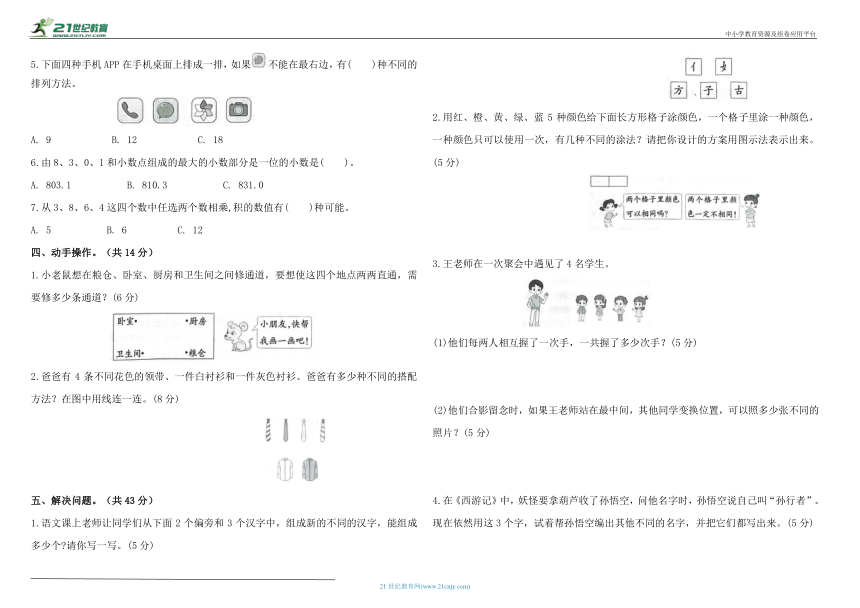Select answer option C. 12 for question 7
860x608 pixels.
point(190,230)
